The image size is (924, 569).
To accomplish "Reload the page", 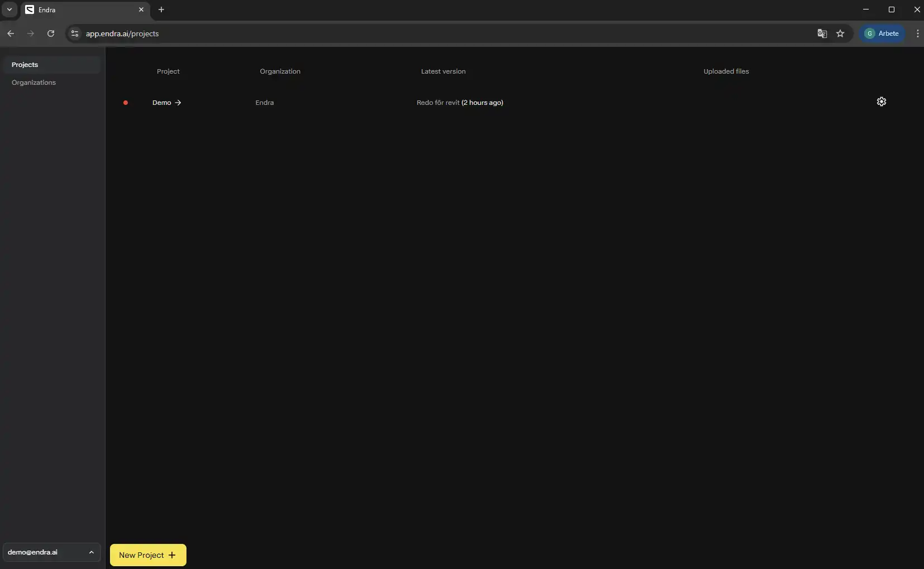I will (51, 33).
